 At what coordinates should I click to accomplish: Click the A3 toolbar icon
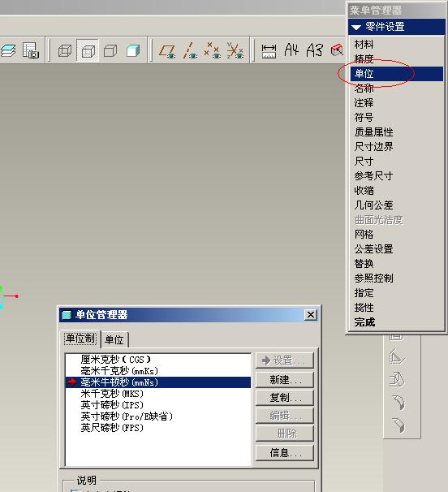[x=314, y=50]
